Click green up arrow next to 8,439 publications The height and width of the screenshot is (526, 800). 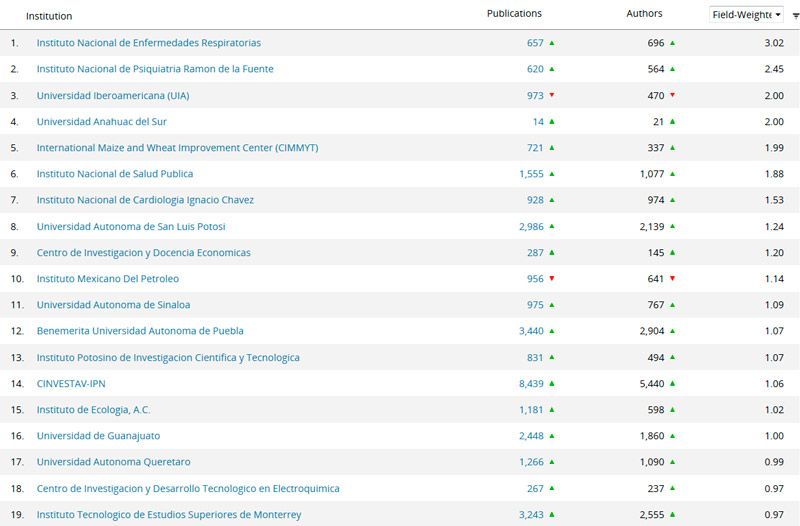[552, 383]
